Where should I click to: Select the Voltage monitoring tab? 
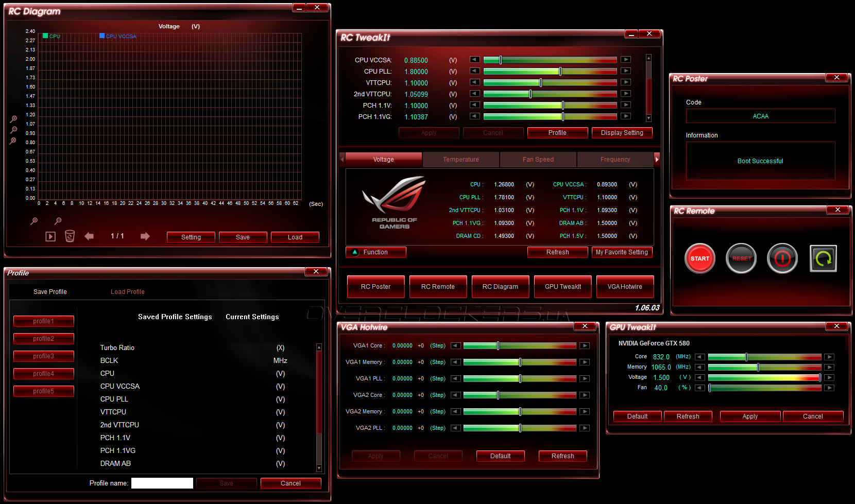(x=384, y=160)
